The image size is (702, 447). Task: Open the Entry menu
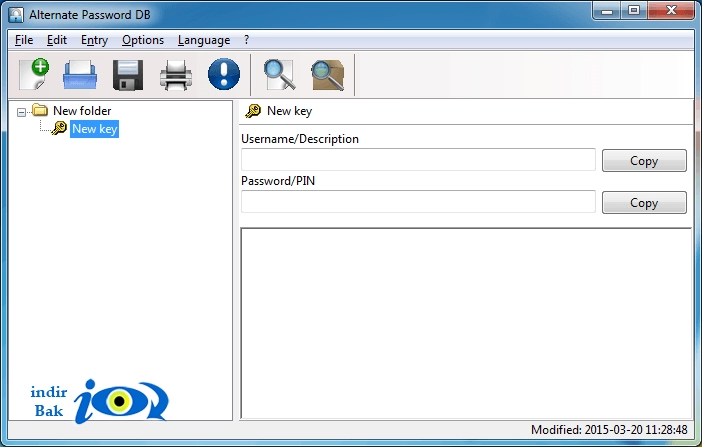pos(94,40)
